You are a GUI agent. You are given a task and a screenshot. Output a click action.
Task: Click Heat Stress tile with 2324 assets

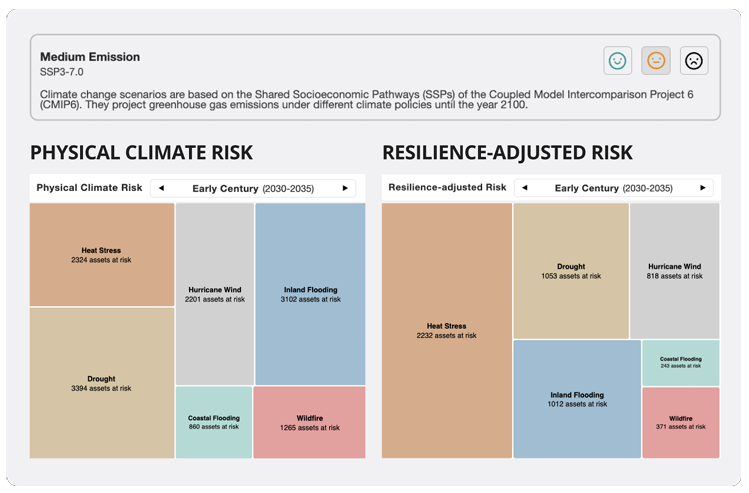coord(101,255)
